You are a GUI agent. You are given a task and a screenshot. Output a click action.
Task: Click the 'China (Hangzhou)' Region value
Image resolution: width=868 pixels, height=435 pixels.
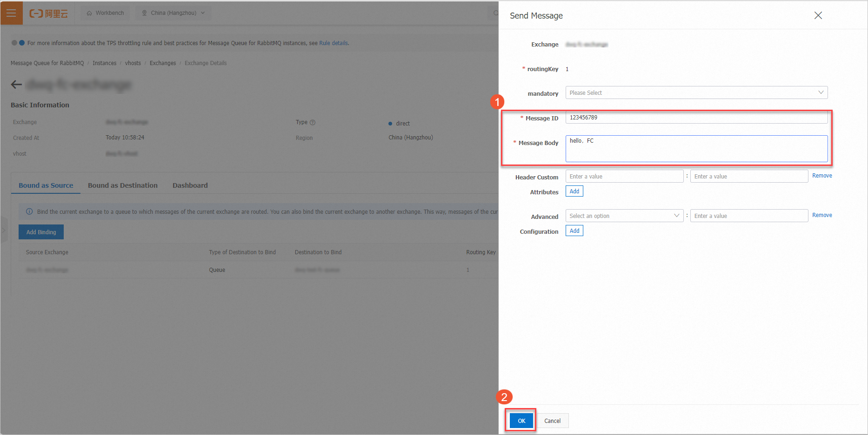coord(411,138)
